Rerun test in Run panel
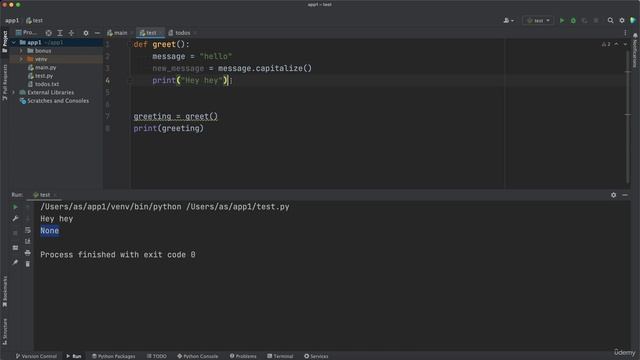Image resolution: width=640 pixels, height=360 pixels. [x=15, y=207]
